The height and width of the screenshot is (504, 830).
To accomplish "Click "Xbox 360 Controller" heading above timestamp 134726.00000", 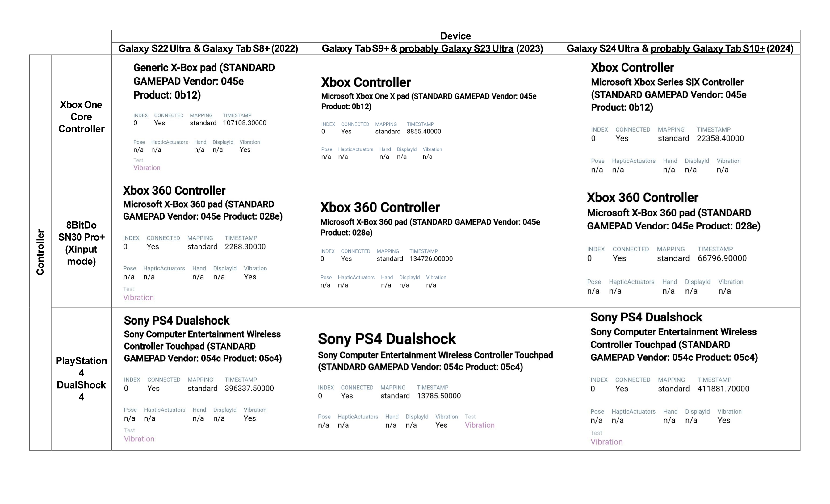I will pos(380,207).
